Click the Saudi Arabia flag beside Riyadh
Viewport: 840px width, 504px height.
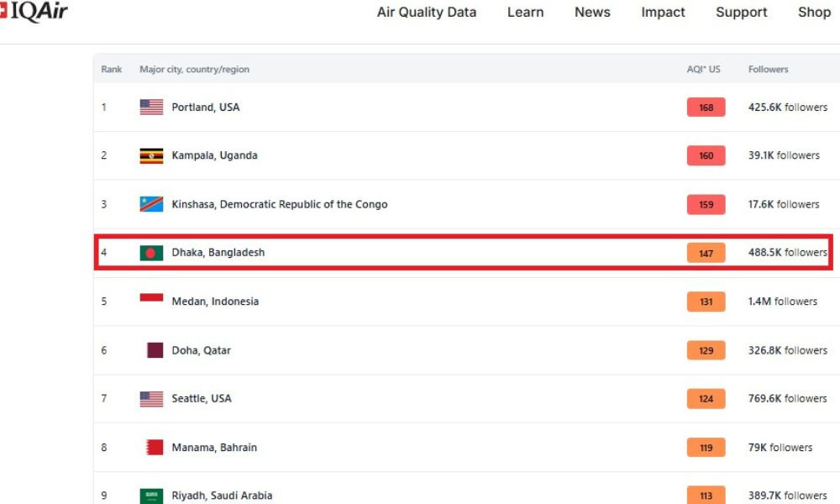click(151, 496)
